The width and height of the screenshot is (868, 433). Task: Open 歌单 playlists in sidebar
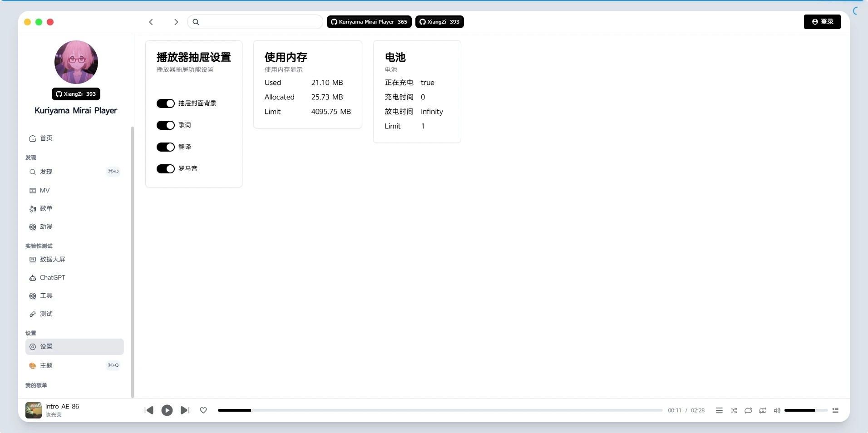[74, 208]
